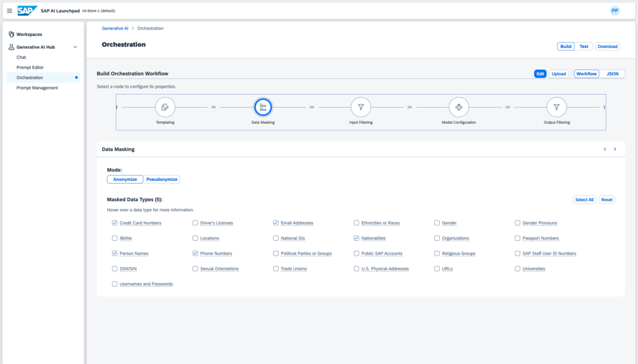Go to next node with right chevron

coord(615,149)
